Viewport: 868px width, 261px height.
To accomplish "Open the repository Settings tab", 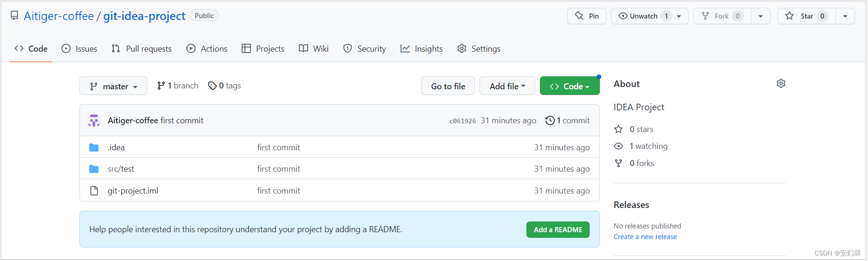I will (x=479, y=49).
